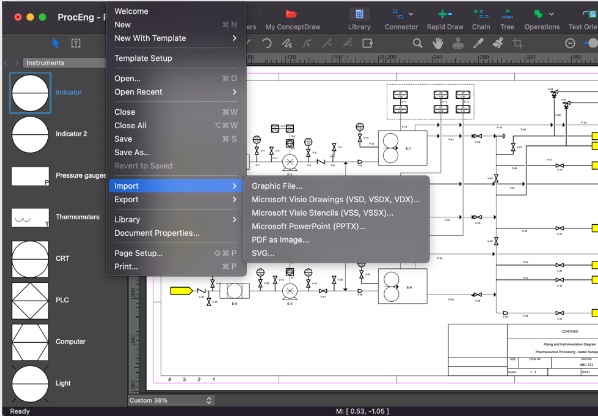Import Microsoft Visio Drawings (VSD, VSDX, VDX)
The width and height of the screenshot is (598, 416).
click(x=336, y=199)
